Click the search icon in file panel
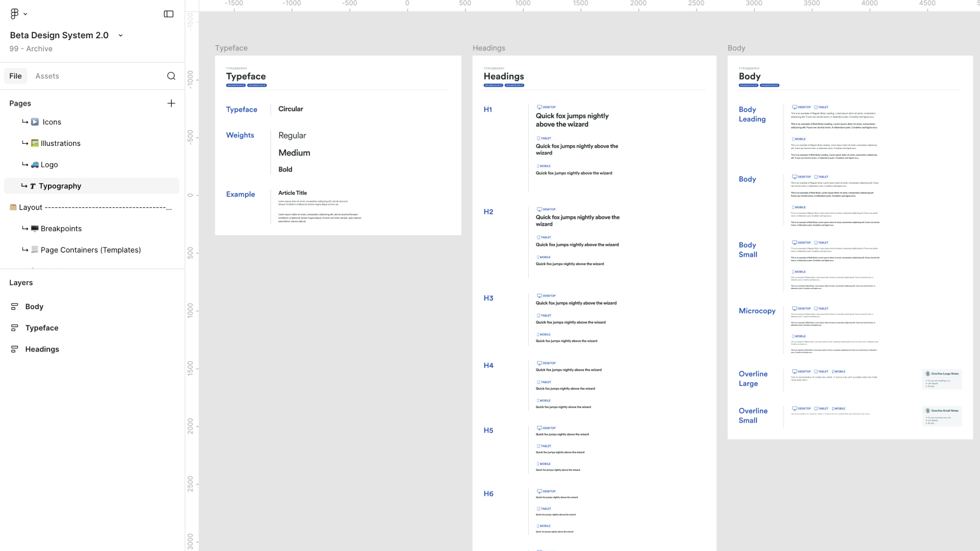The image size is (980, 551). point(171,76)
